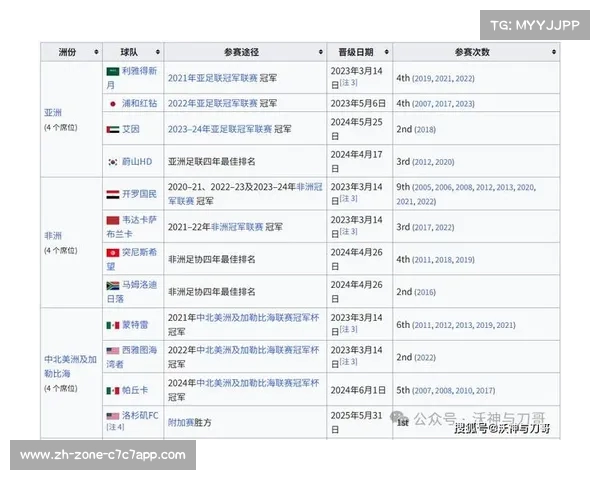Open the 附加赛 link in 洛杉矶FC row
Viewport: 600px width, 480px height.
[x=181, y=423]
